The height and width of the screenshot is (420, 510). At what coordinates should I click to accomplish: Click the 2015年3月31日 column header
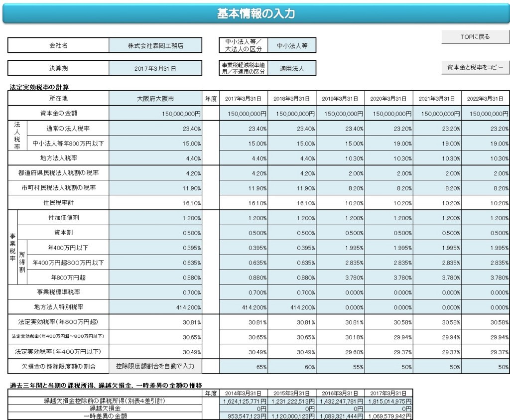click(292, 393)
